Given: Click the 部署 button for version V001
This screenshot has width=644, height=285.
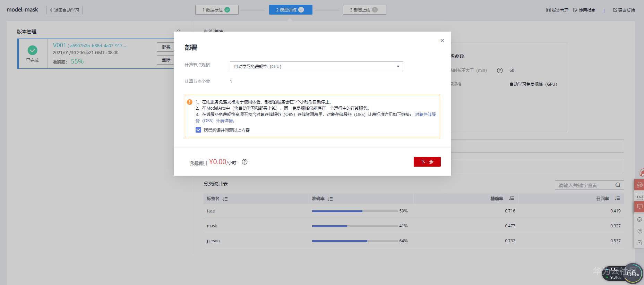Looking at the screenshot, I should 166,47.
